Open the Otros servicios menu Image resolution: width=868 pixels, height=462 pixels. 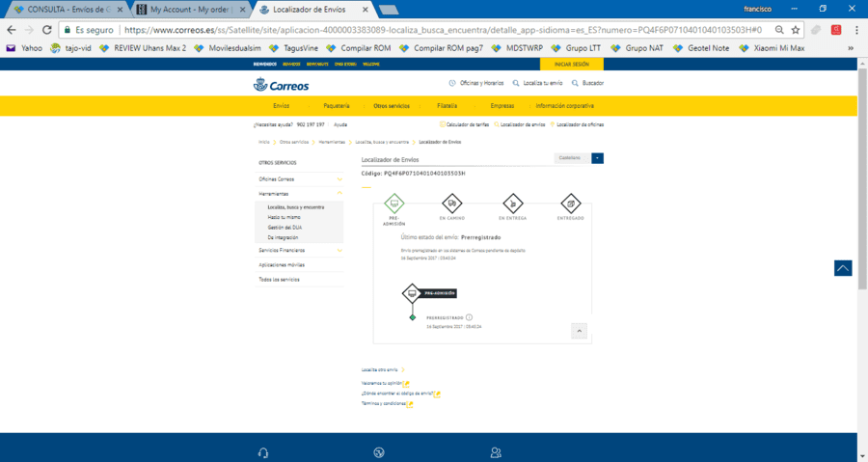coord(392,106)
